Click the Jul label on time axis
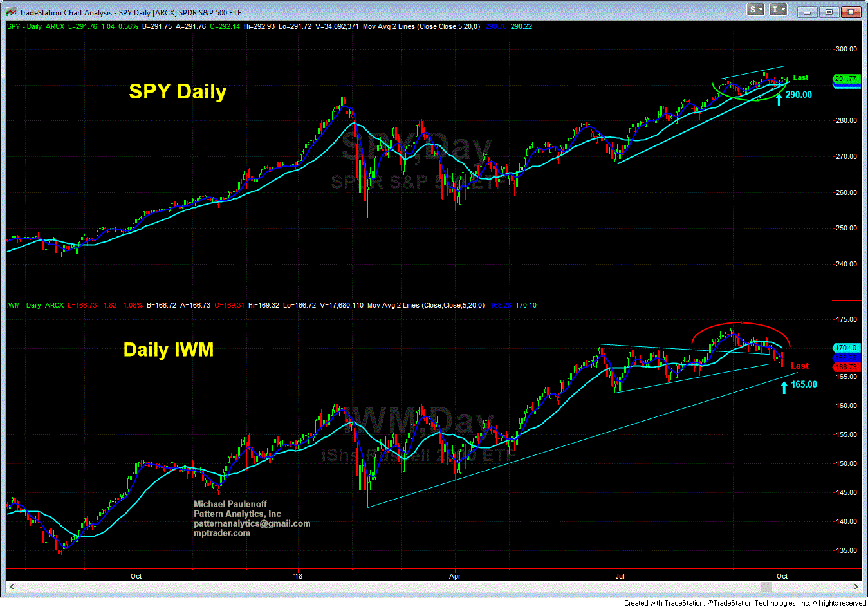 (x=620, y=576)
